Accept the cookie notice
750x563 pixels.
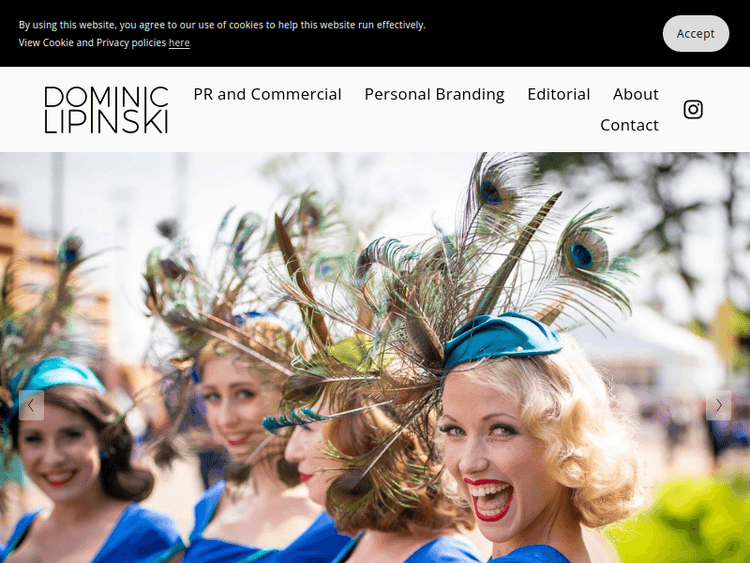click(x=695, y=33)
